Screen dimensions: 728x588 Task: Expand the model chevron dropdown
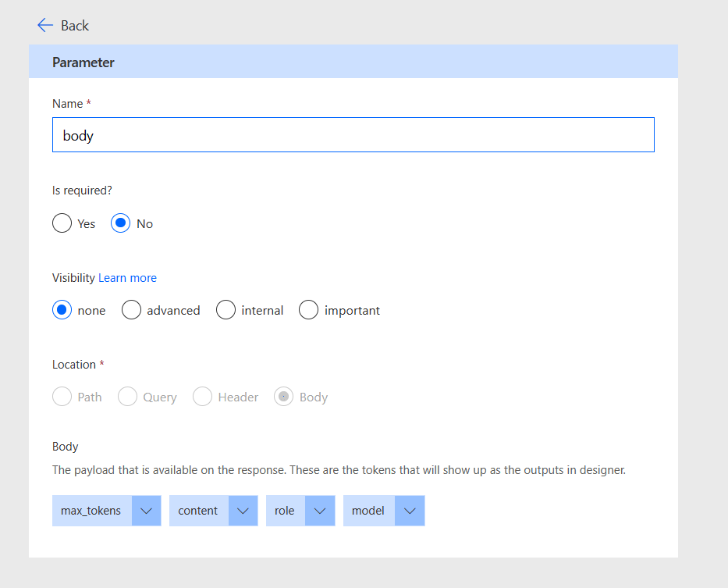[410, 511]
